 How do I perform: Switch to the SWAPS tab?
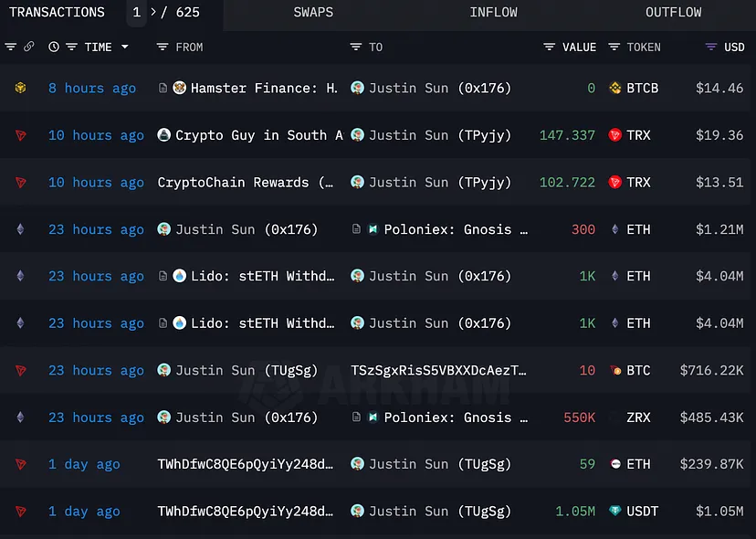coord(313,13)
